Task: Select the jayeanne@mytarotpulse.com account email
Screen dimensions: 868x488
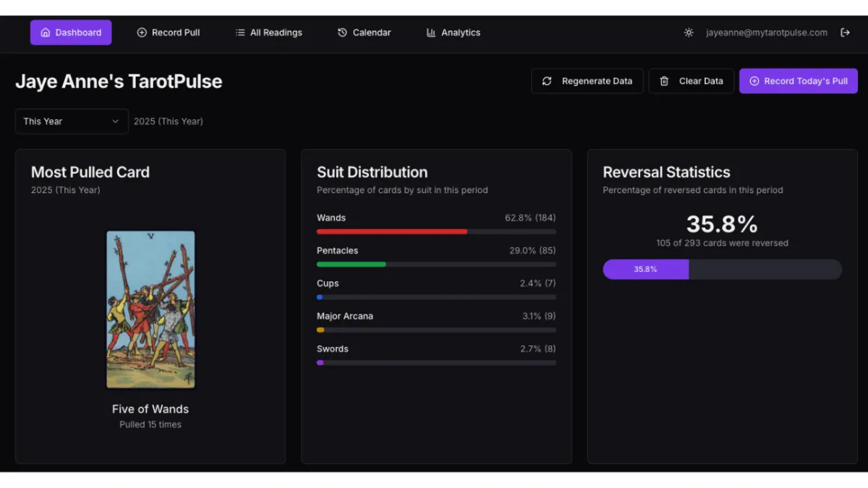Action: pyautogui.click(x=766, y=33)
